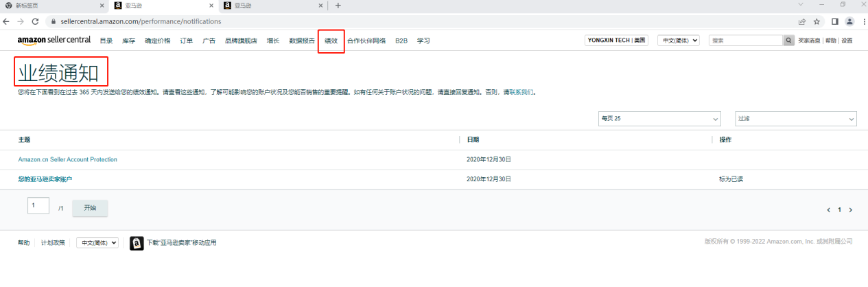
Task: Open the 绩效 menu
Action: click(331, 41)
